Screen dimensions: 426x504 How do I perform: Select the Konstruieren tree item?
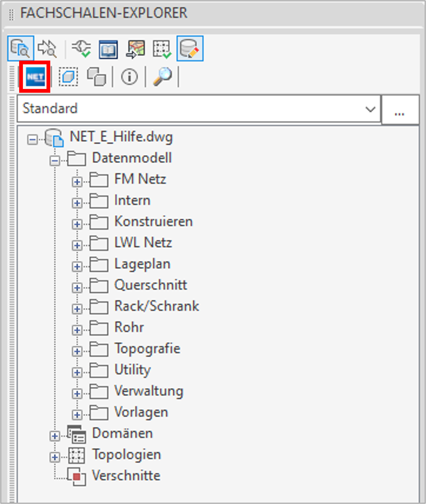[x=154, y=222]
